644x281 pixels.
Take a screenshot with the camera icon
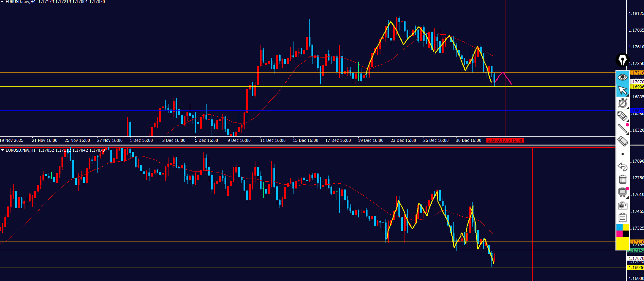pyautogui.click(x=622, y=205)
